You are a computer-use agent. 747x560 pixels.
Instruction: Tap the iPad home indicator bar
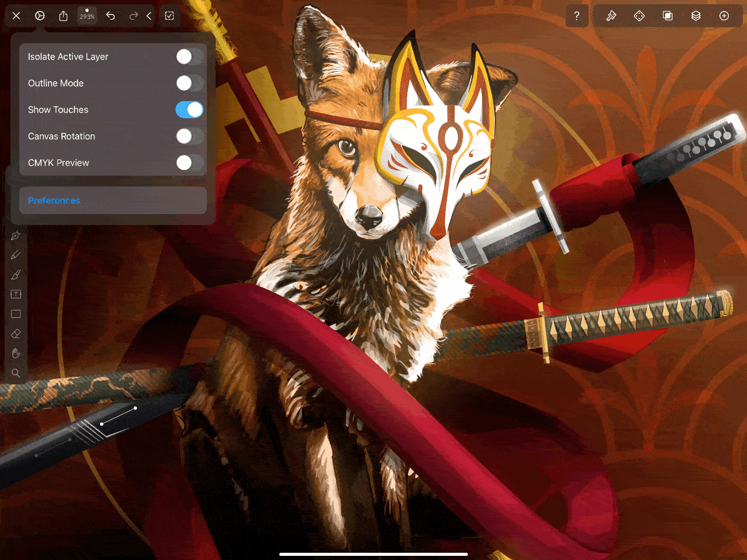tap(373, 554)
